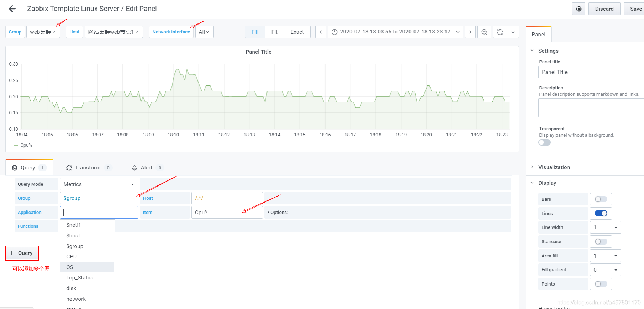This screenshot has width=644, height=309.
Task: Click the Panel Title heading on graph
Action: 259,52
